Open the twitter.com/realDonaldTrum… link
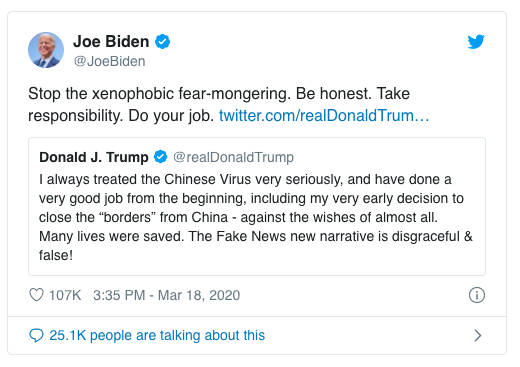This screenshot has height=367, width=520. (x=324, y=116)
